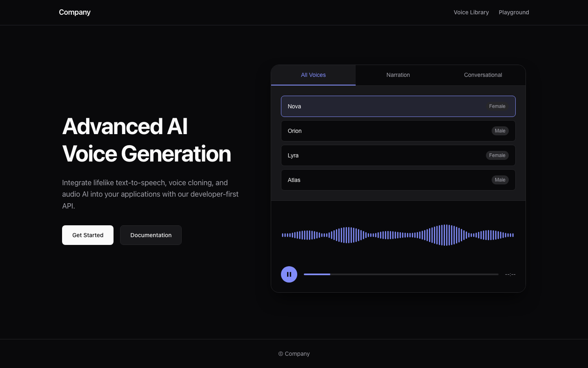Switch to the All Voices tab
The width and height of the screenshot is (588, 368).
(313, 75)
